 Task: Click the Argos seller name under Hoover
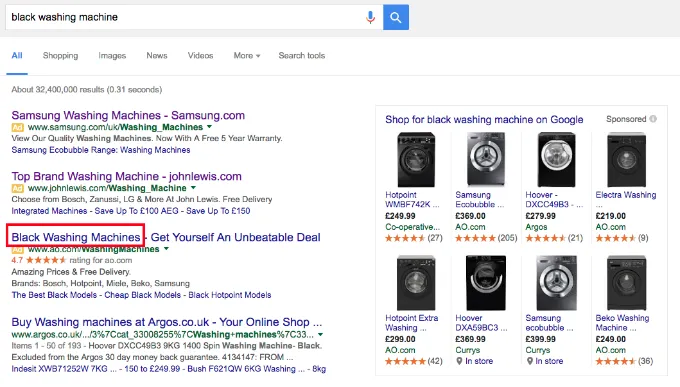coord(536,227)
